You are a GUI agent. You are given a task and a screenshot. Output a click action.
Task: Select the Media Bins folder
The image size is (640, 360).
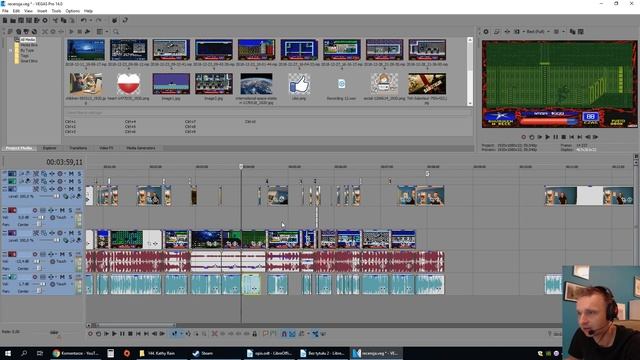29,45
